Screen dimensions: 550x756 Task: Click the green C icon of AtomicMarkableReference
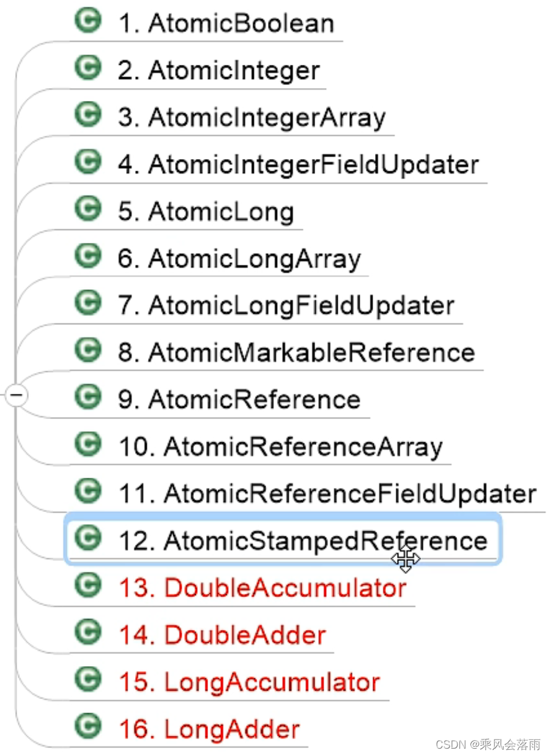87,350
